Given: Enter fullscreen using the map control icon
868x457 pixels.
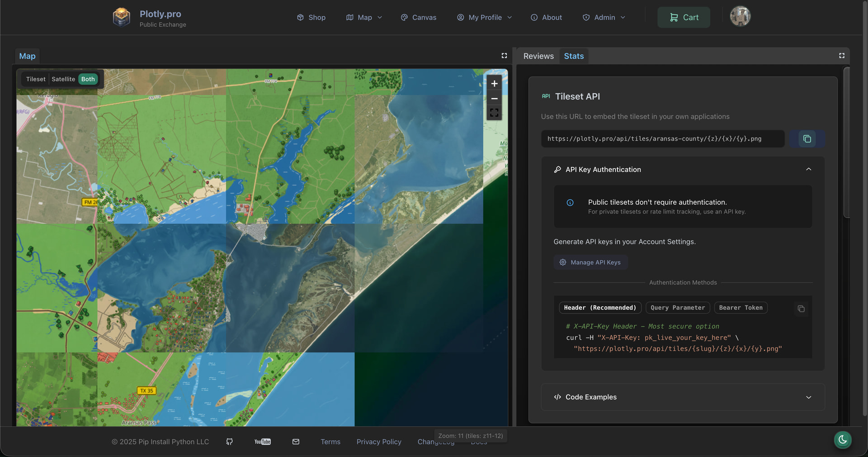Looking at the screenshot, I should (x=494, y=113).
